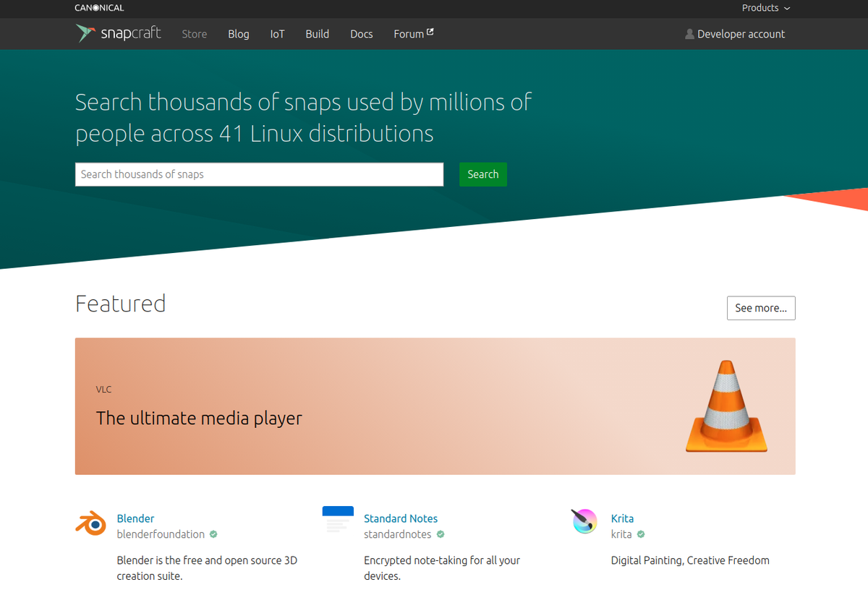Open the VLC featured banner

[x=435, y=406]
